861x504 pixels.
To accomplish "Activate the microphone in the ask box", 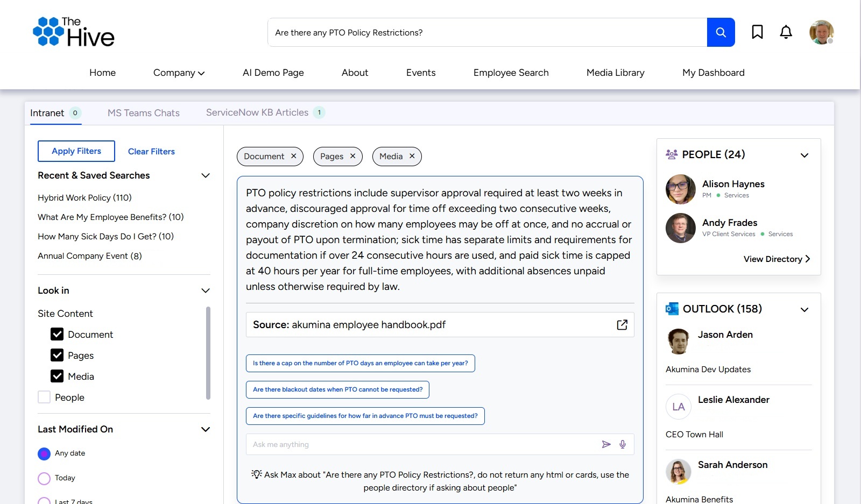I will point(623,444).
